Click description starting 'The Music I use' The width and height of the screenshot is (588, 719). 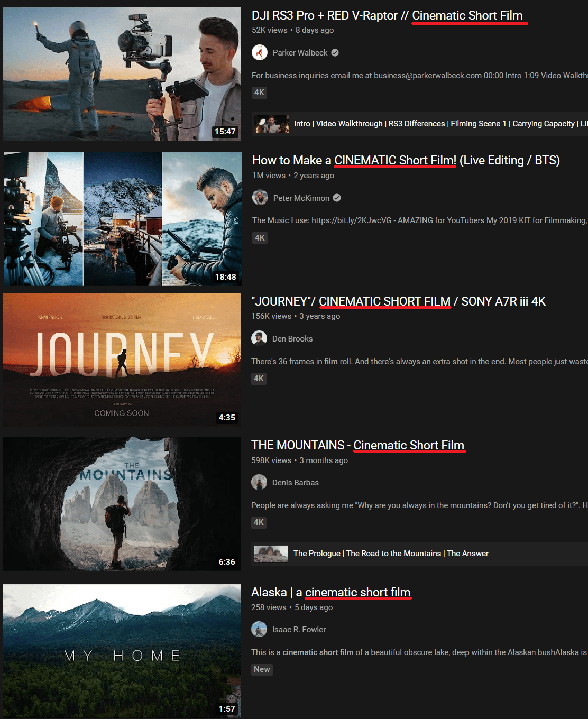(420, 220)
